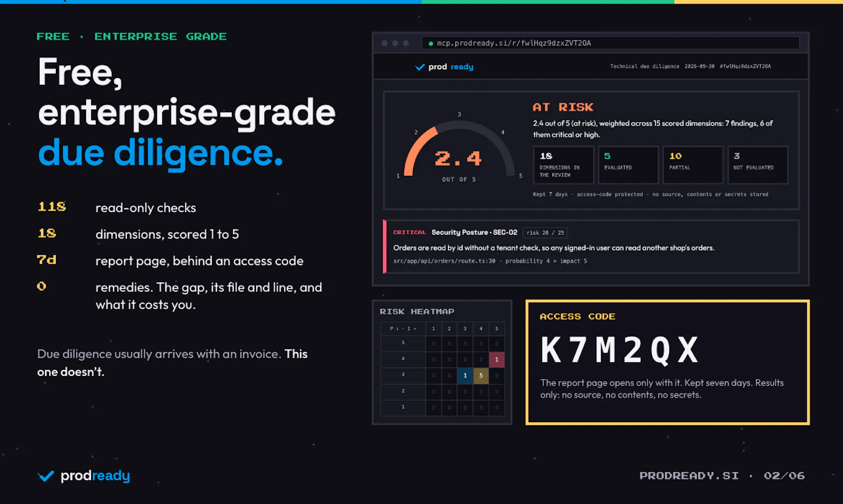Click 'dimensions, scored 1 to 5' line

coord(167,234)
